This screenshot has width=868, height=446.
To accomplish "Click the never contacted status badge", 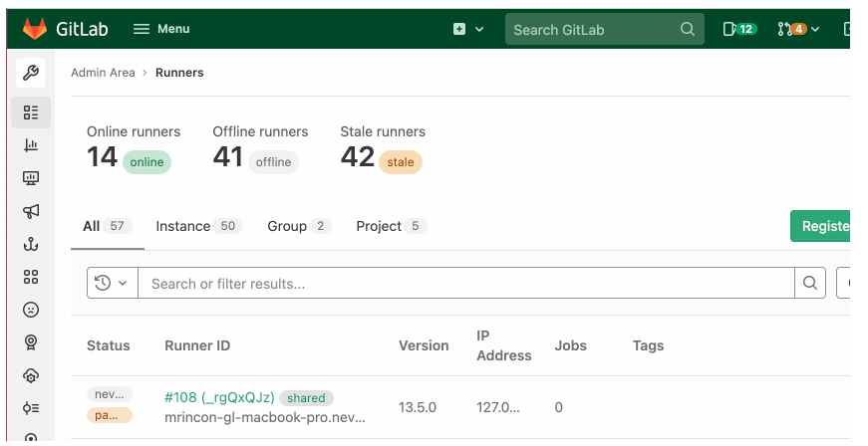I will [109, 394].
